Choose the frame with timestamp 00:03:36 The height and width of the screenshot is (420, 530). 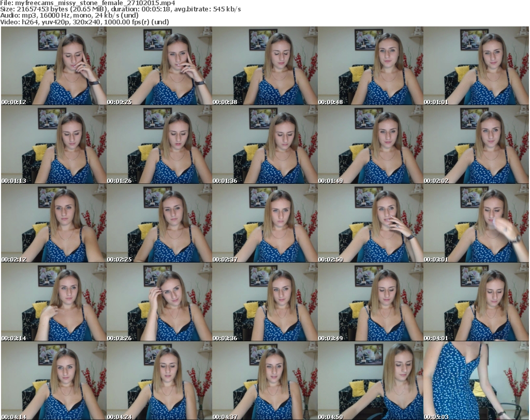point(264,302)
